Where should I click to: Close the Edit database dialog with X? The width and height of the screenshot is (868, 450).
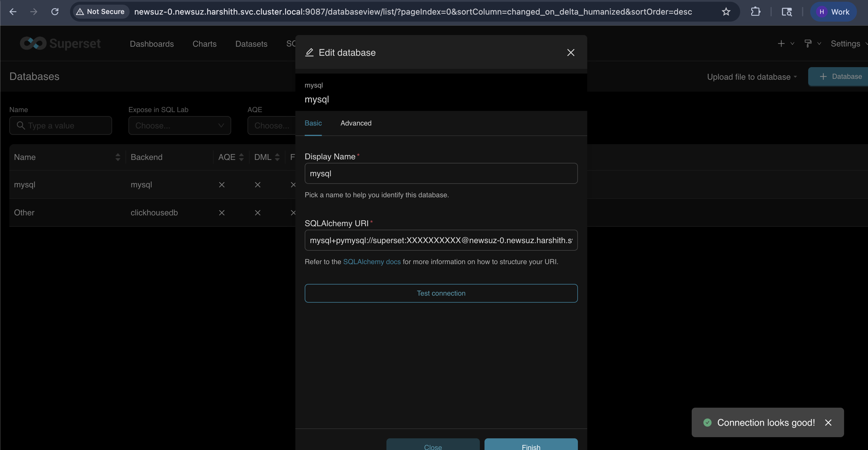571,53
